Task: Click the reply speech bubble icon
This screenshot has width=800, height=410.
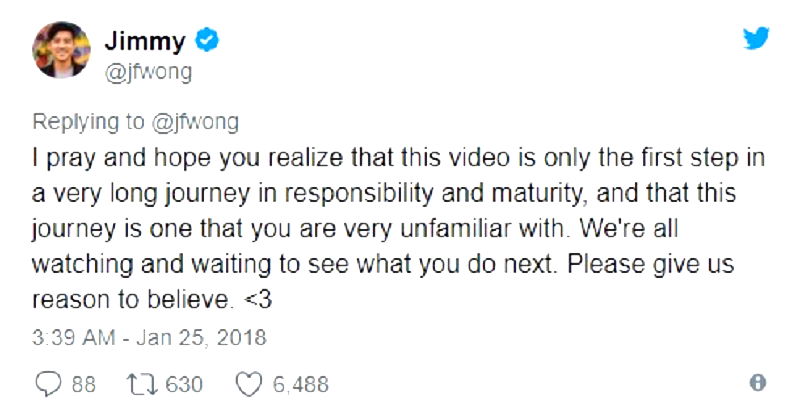Action: [47, 383]
